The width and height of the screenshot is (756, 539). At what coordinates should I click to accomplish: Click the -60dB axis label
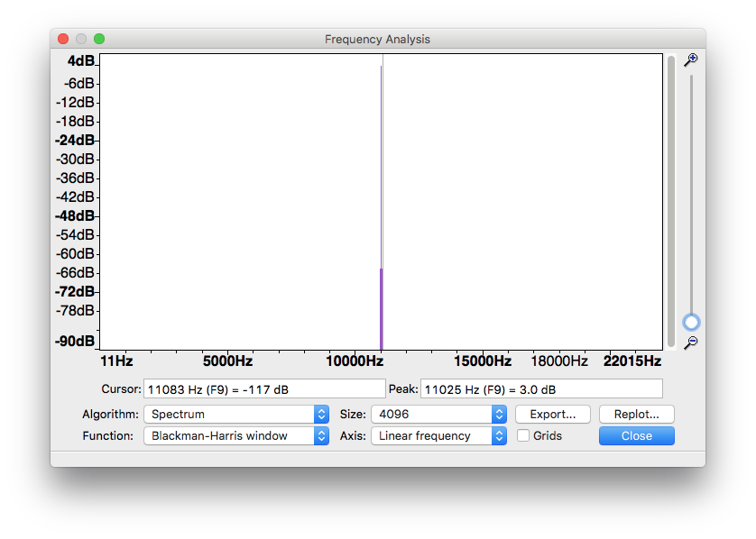(x=75, y=254)
